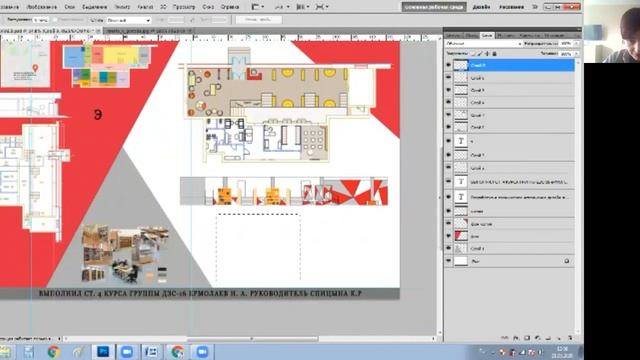Open the Окно menu
640x360 pixels.
tap(208, 7)
